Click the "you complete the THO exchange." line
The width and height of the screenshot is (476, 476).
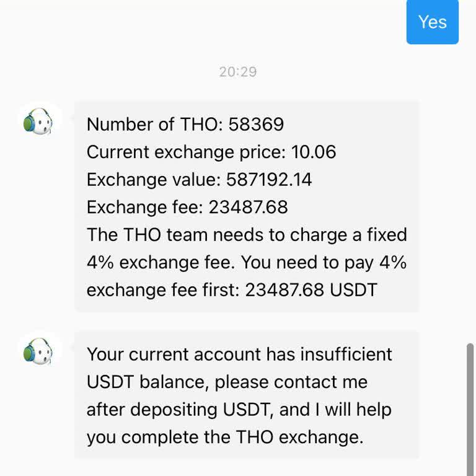pyautogui.click(x=224, y=437)
